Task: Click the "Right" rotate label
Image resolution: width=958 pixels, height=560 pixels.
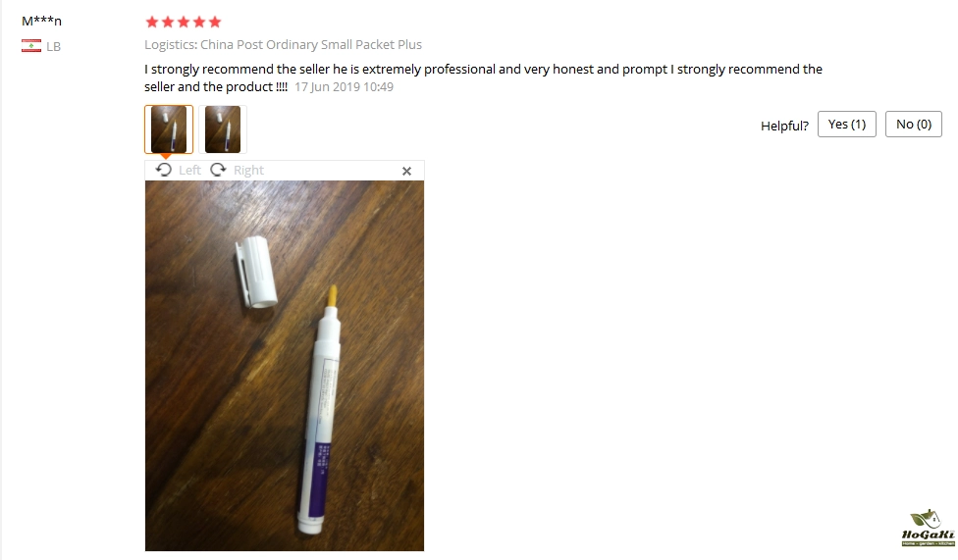Action: click(248, 171)
